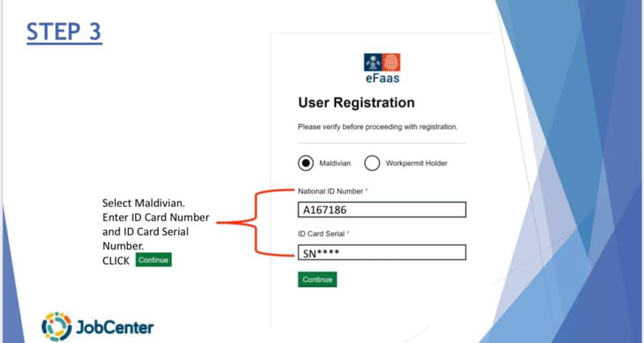Click the 'Select Maldivian' instruction text

coord(144,203)
